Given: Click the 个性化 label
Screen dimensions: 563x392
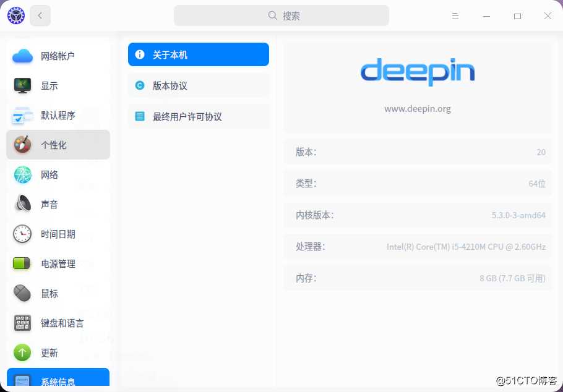Looking at the screenshot, I should click(x=53, y=145).
